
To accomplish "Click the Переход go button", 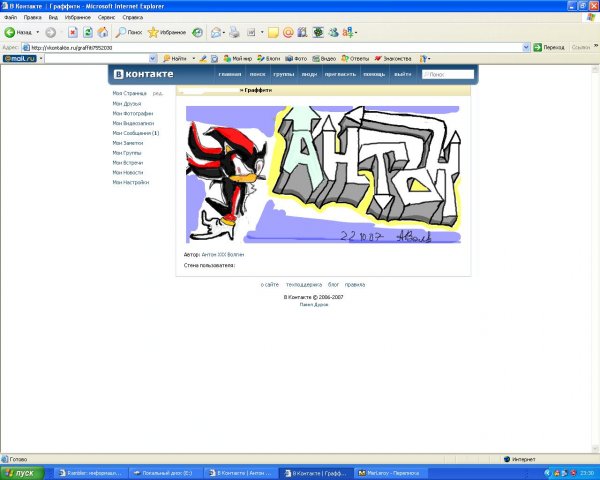I will point(550,47).
